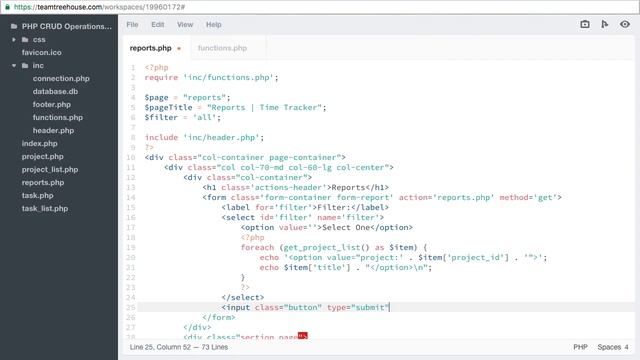
Task: Open index.php in the file tree
Action: (x=40, y=144)
